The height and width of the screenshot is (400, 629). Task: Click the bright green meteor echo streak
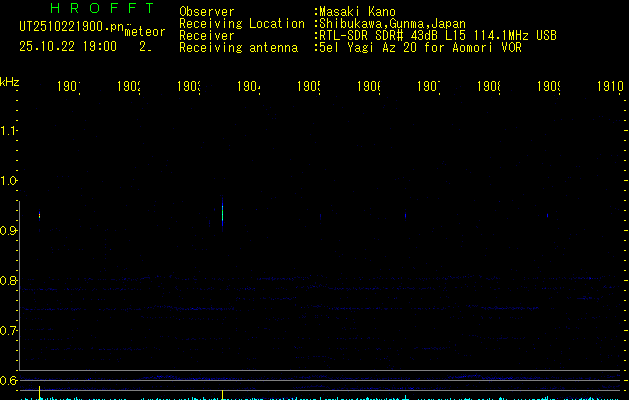tap(222, 212)
